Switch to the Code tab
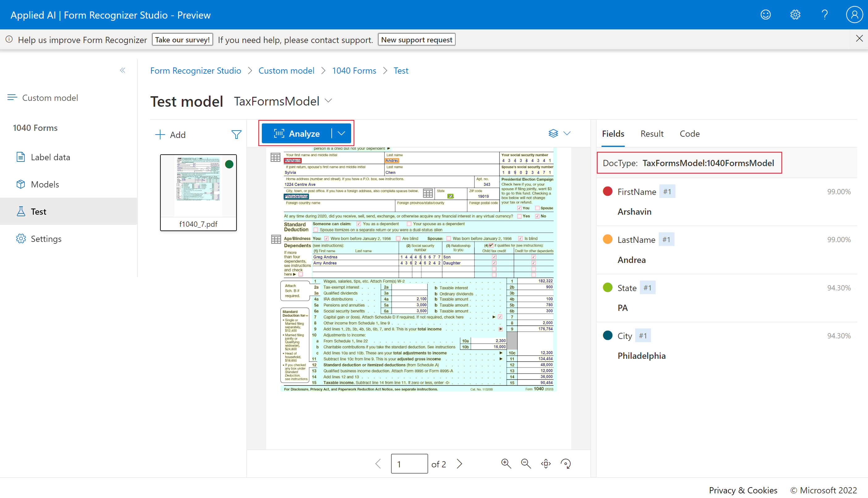Image resolution: width=868 pixels, height=498 pixels. tap(689, 134)
